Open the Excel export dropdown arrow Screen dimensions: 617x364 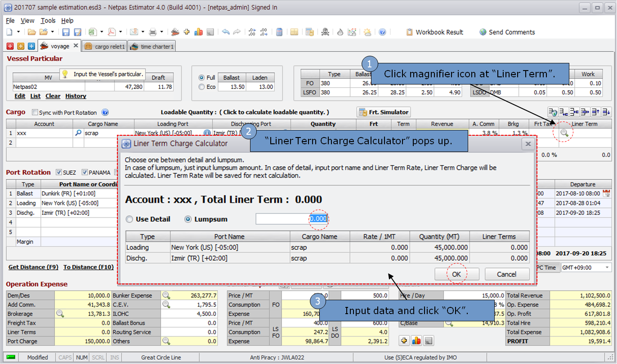102,32
